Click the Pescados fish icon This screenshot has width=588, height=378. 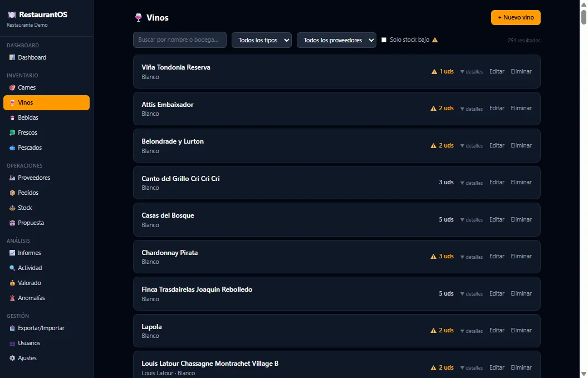(x=12, y=148)
